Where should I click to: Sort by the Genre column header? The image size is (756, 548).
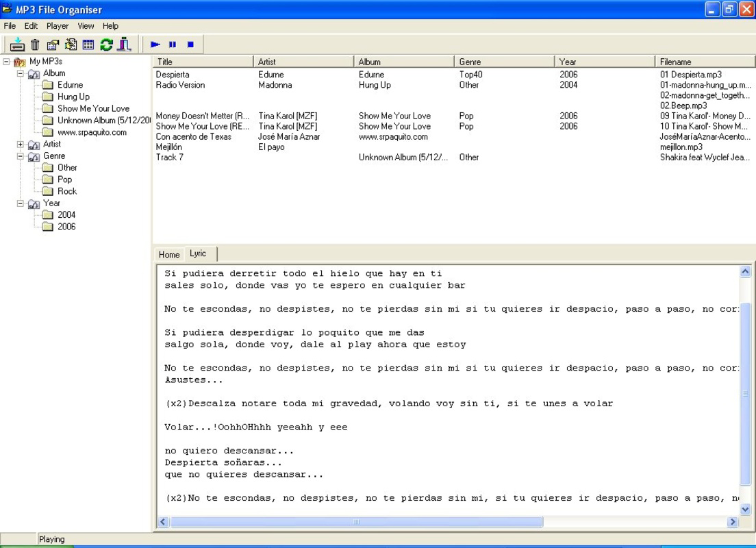pyautogui.click(x=504, y=62)
